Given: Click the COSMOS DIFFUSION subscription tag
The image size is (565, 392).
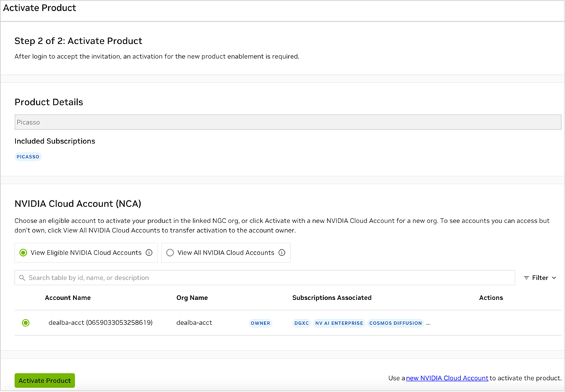Looking at the screenshot, I should pyautogui.click(x=395, y=323).
